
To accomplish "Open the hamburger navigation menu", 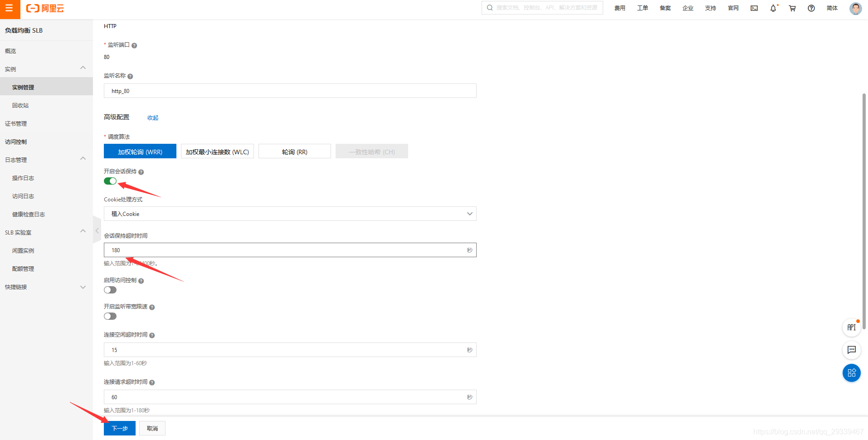I will [x=10, y=9].
